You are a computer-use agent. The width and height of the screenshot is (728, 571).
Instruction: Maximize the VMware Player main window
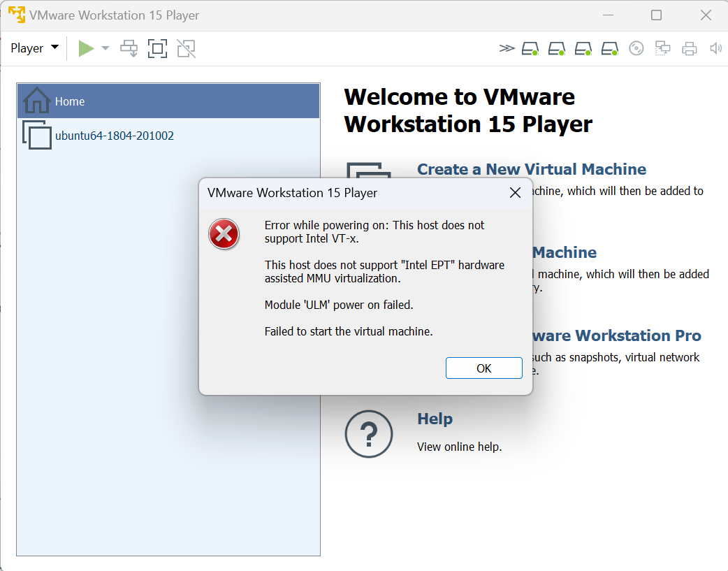point(657,15)
